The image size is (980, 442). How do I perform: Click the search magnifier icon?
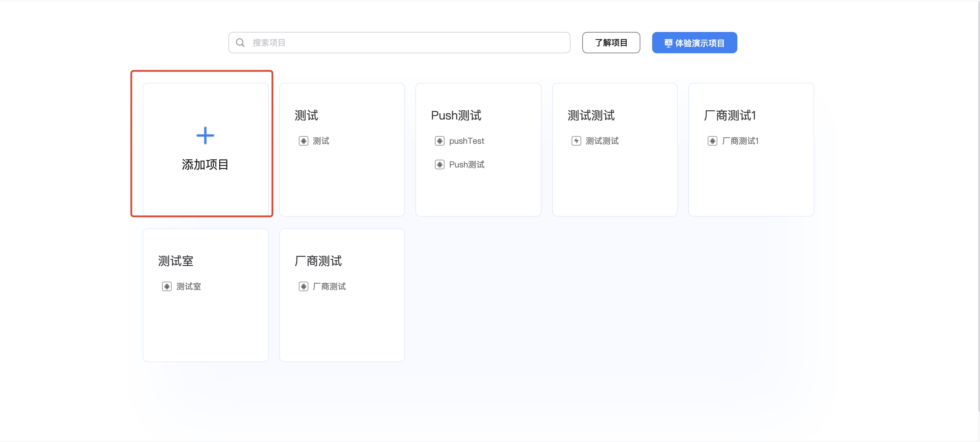240,43
